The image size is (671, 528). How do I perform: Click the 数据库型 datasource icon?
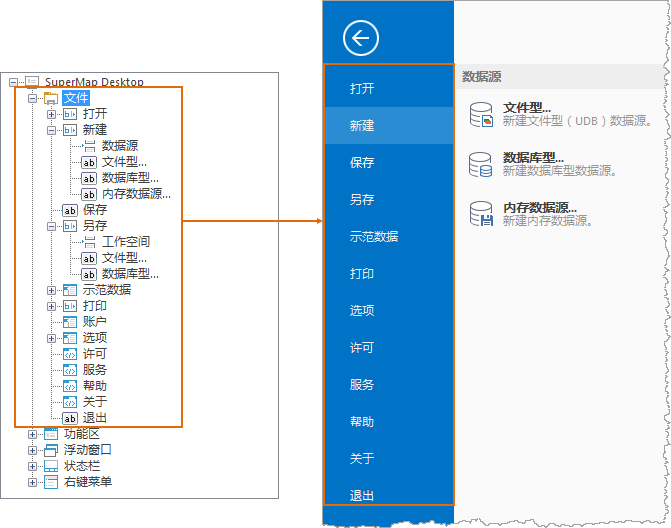click(x=481, y=165)
